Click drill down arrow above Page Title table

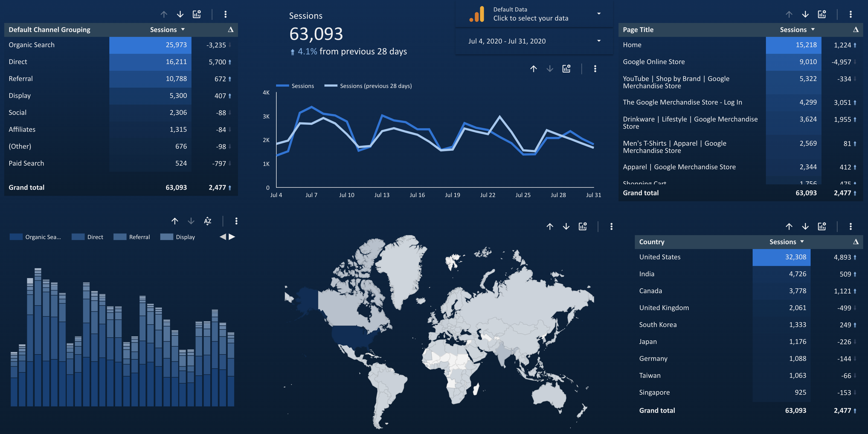[805, 14]
